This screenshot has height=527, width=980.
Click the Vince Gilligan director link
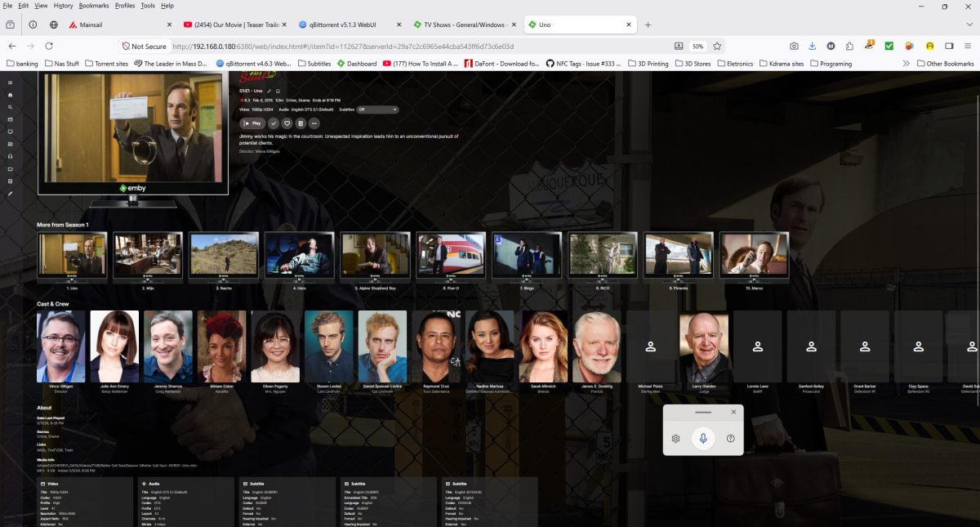266,151
